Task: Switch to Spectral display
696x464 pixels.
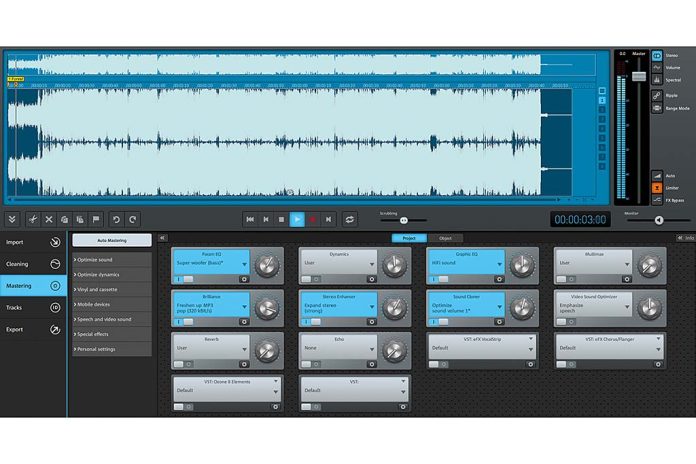Action: [657, 80]
